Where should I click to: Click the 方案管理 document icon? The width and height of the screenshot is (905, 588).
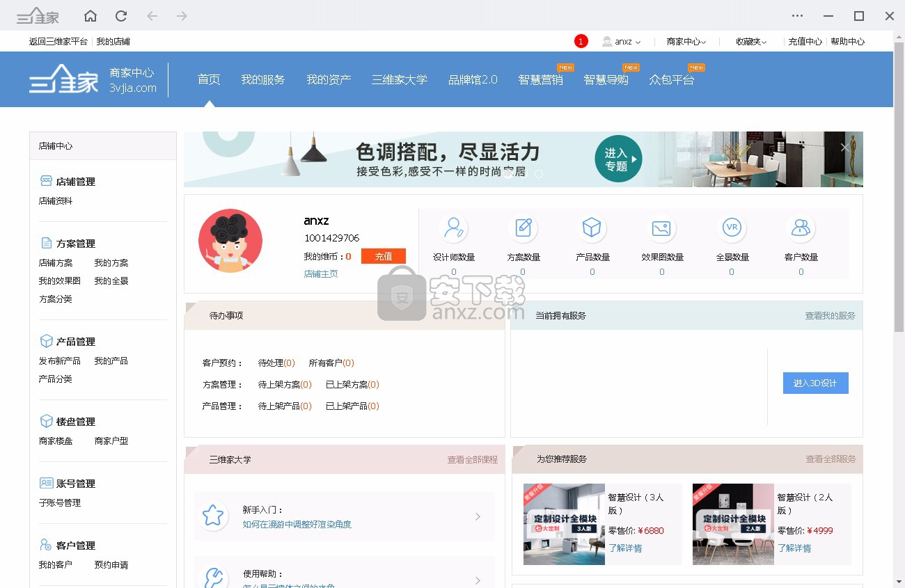tap(46, 243)
